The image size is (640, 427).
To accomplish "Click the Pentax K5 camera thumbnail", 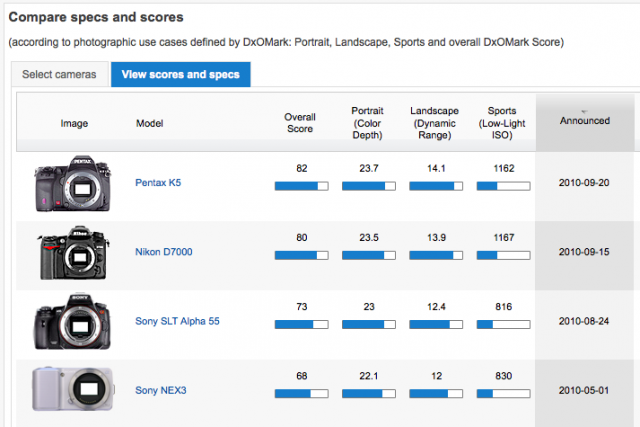I will pyautogui.click(x=73, y=183).
